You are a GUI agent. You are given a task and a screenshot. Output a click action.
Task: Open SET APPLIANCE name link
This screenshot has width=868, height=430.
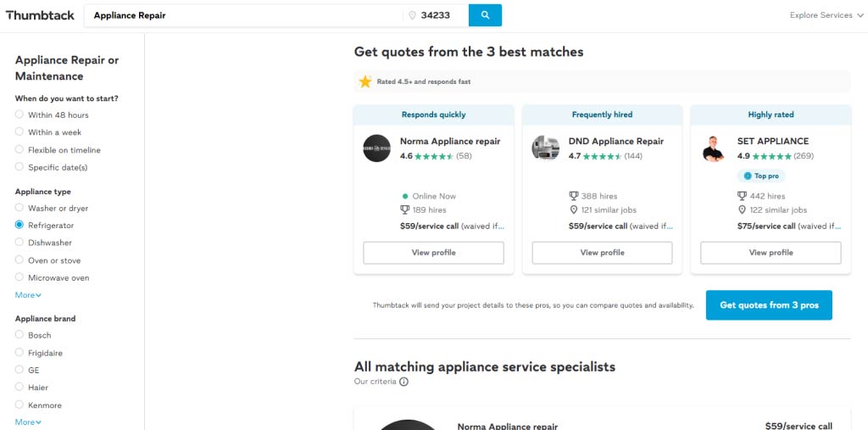[773, 142]
